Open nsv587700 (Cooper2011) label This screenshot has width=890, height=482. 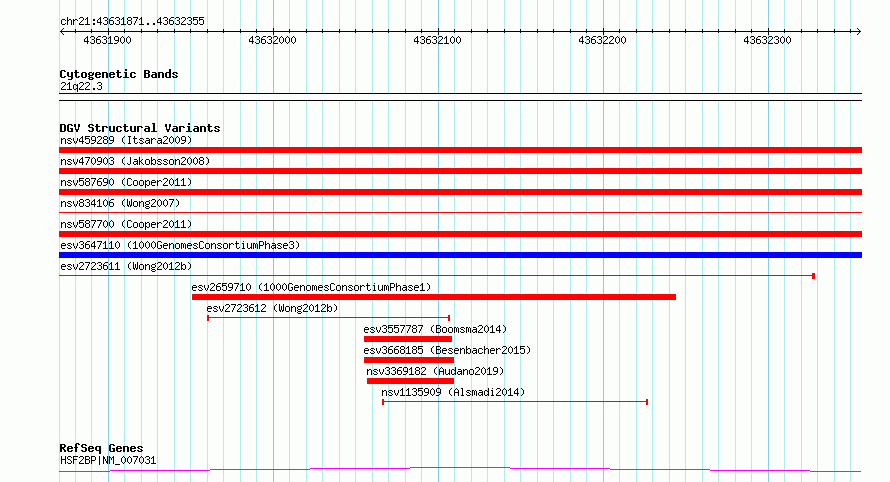[126, 224]
